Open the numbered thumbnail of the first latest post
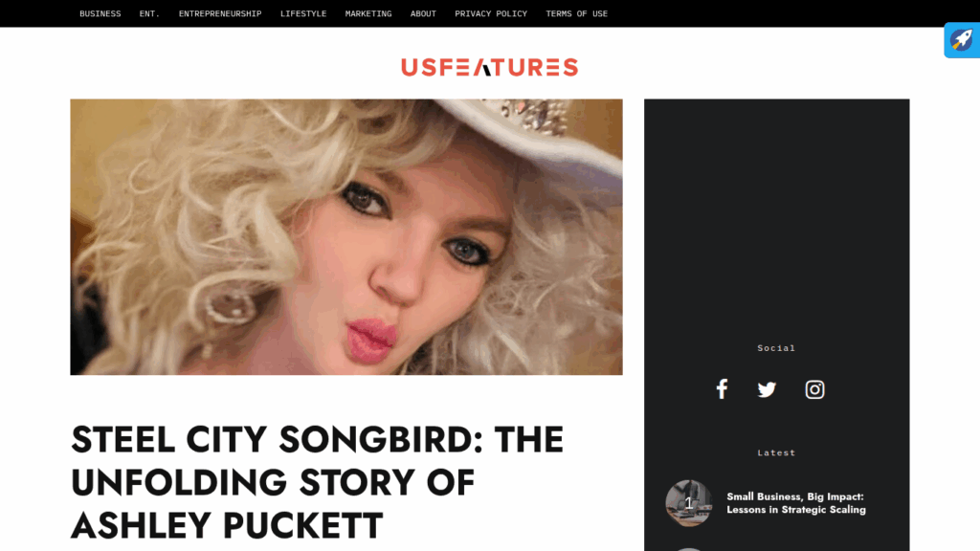 pyautogui.click(x=689, y=503)
